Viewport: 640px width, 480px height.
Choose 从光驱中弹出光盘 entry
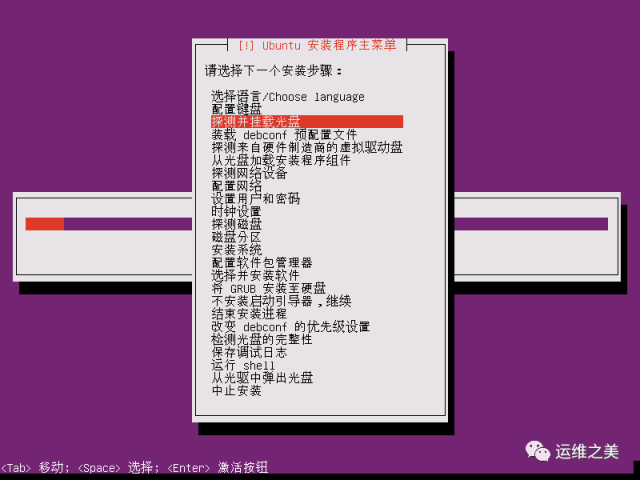point(262,378)
